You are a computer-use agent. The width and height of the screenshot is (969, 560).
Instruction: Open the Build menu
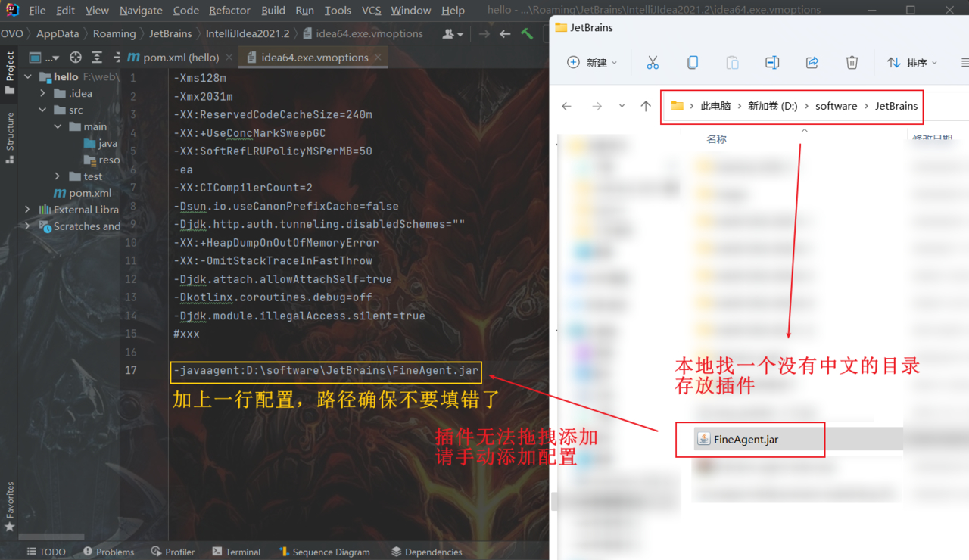pyautogui.click(x=273, y=11)
